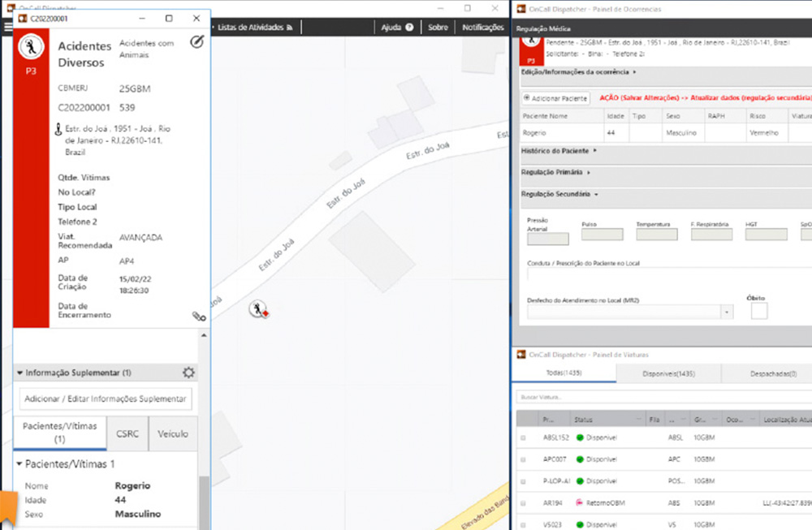Image resolution: width=812 pixels, height=530 pixels.
Task: Select the checkbox for vehicle ABSL152
Action: click(x=523, y=437)
